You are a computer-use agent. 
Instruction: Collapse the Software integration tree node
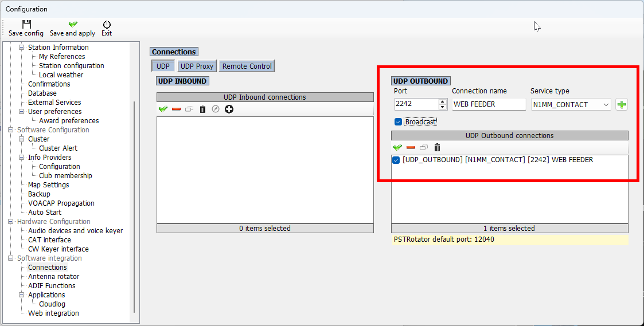11,258
